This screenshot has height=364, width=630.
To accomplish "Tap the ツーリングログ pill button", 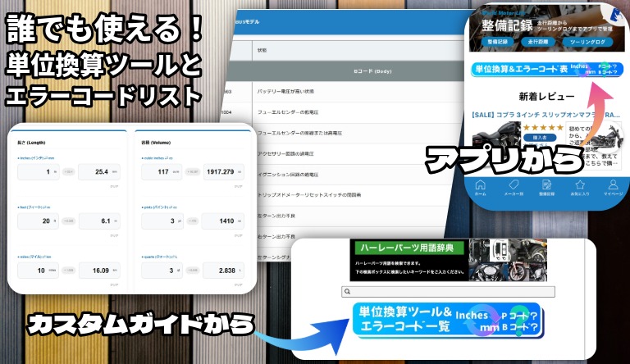I will pos(587,42).
